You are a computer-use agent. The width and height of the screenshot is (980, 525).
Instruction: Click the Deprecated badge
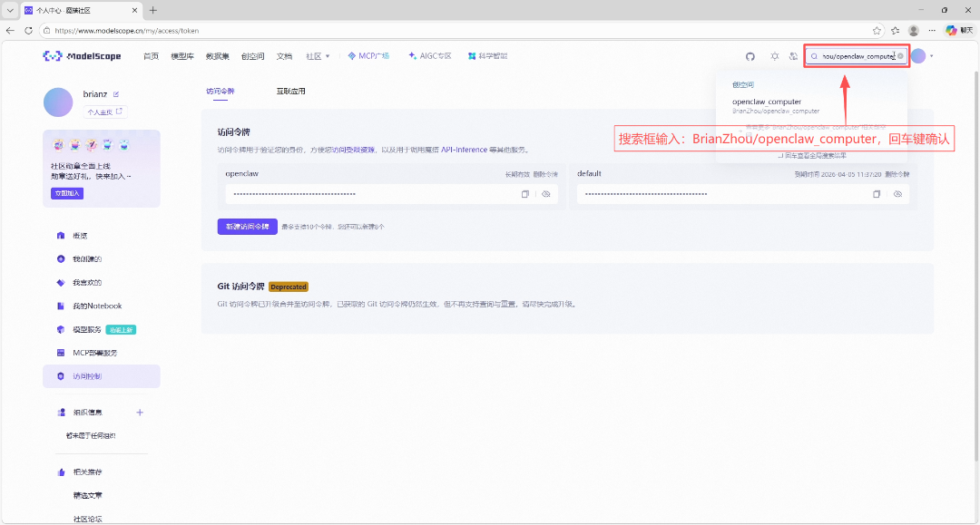(289, 287)
